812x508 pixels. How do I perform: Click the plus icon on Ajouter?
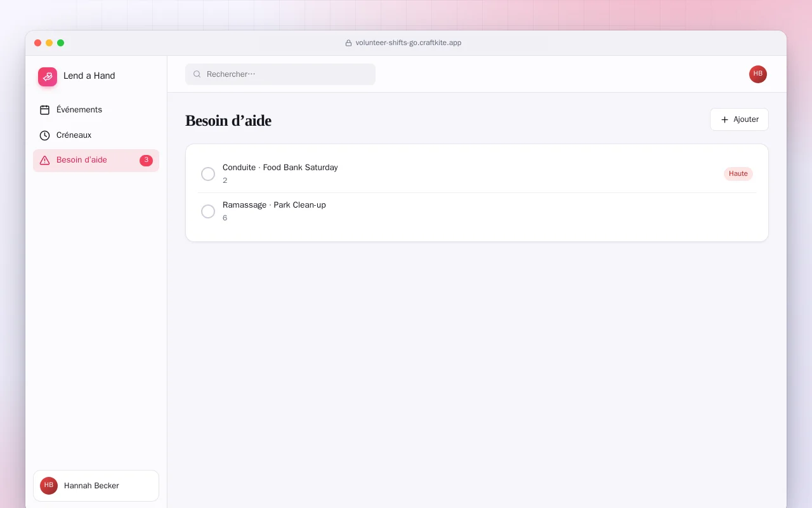pos(724,119)
